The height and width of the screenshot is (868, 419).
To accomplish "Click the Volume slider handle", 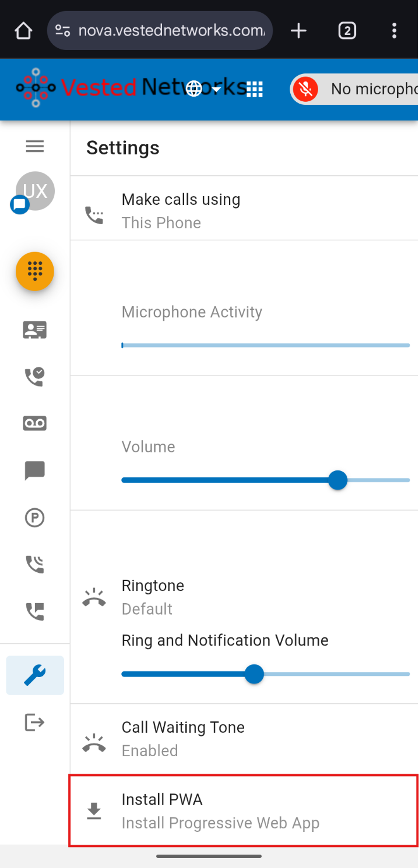I will (x=337, y=480).
